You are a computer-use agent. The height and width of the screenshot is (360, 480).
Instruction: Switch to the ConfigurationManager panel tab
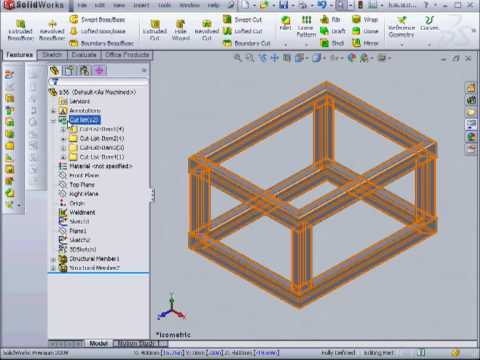point(84,70)
